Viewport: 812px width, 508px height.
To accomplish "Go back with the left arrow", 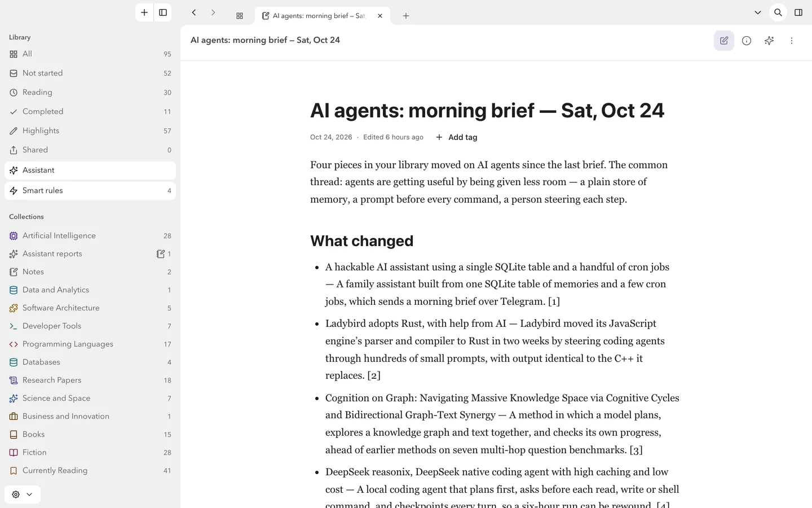I will pyautogui.click(x=194, y=12).
